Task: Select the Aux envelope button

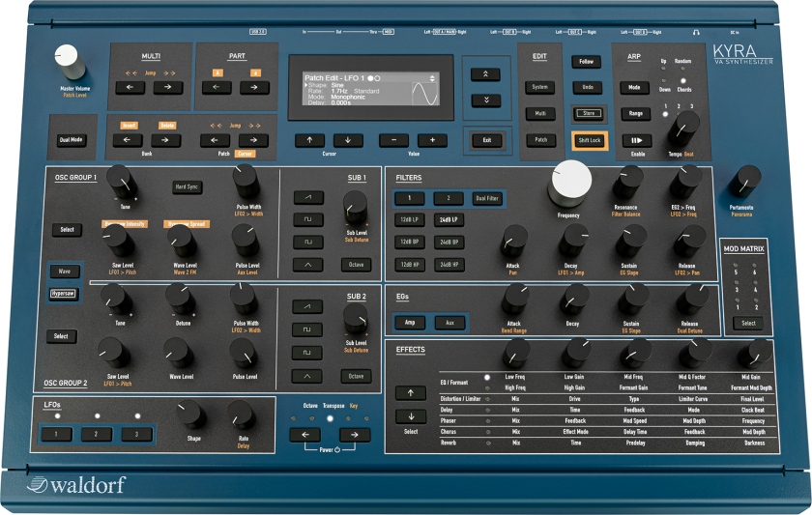Action: coord(449,323)
